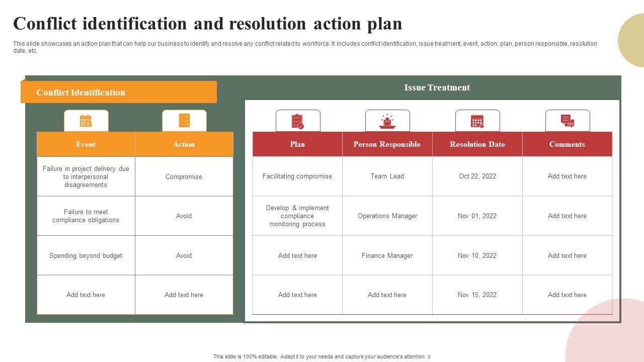The image size is (644, 362).
Task: Click the 'Operations Manager' cell
Action: coord(387,216)
